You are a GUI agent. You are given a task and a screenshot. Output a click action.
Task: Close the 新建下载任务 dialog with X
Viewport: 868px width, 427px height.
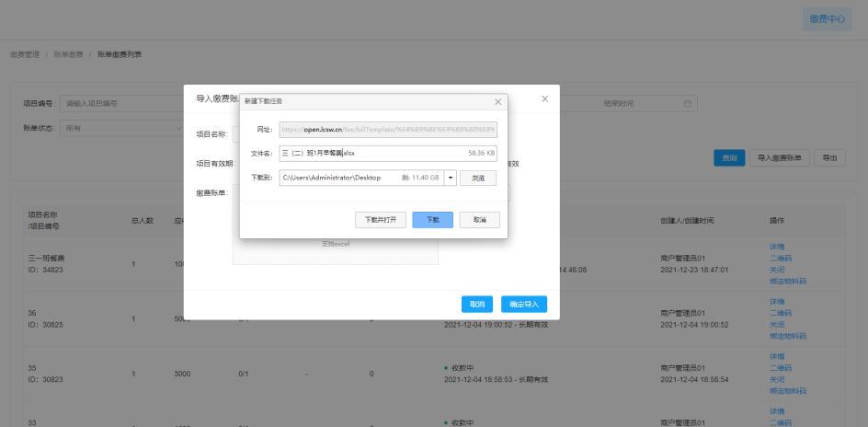(497, 102)
